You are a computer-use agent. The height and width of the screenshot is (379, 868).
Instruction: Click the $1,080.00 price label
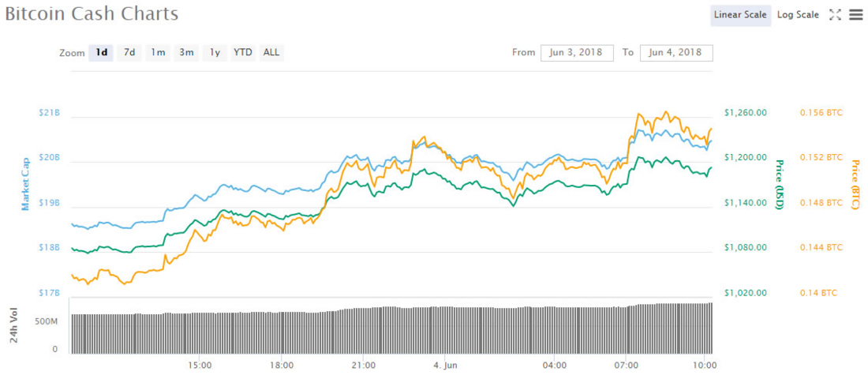click(746, 248)
